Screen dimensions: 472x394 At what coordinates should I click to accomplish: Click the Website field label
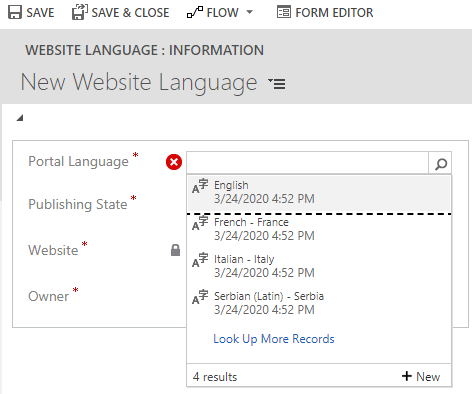click(x=53, y=250)
